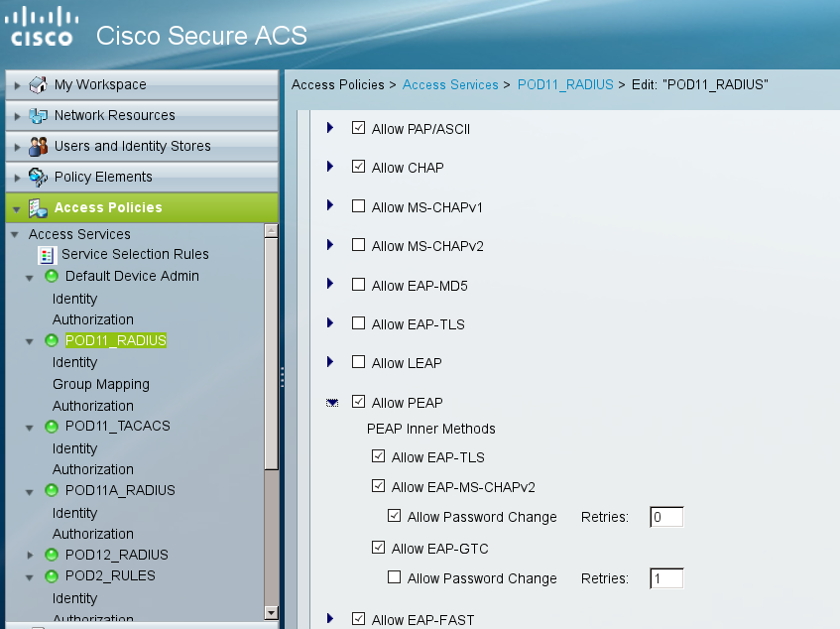Open the Policy Elements menu

(142, 178)
